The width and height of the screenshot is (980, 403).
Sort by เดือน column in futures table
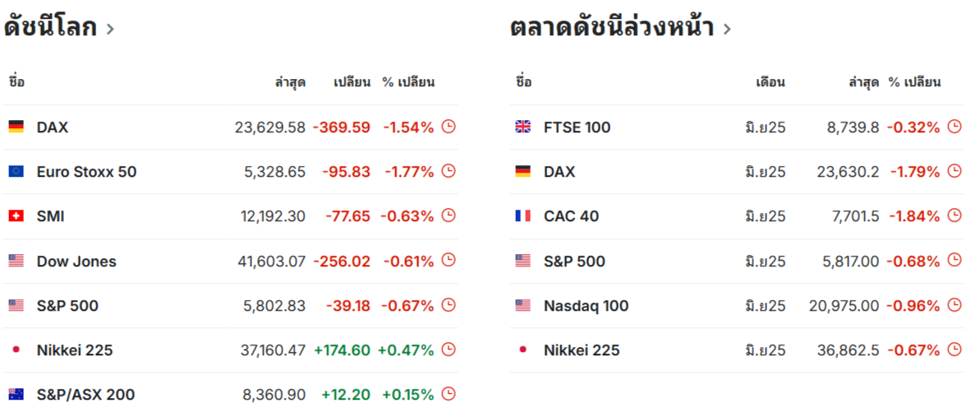click(x=771, y=82)
